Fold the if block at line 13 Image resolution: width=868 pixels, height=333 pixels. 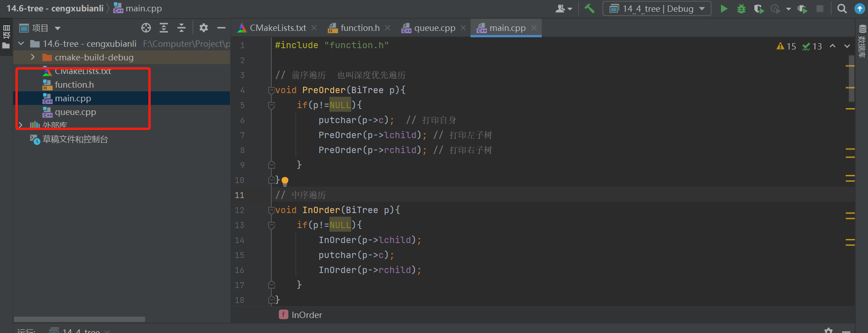click(271, 225)
